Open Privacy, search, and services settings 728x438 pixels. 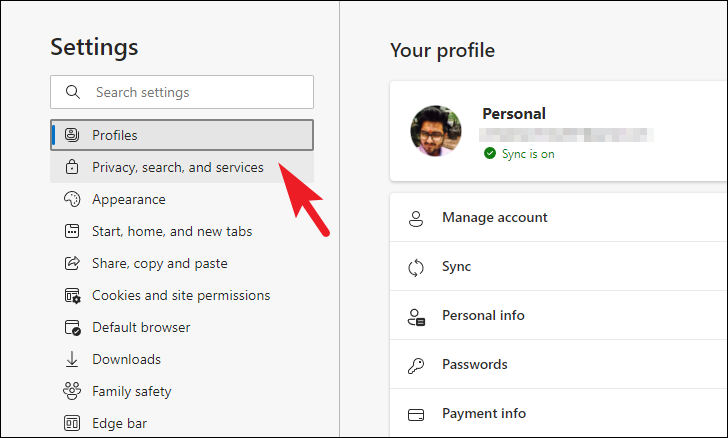click(x=182, y=167)
